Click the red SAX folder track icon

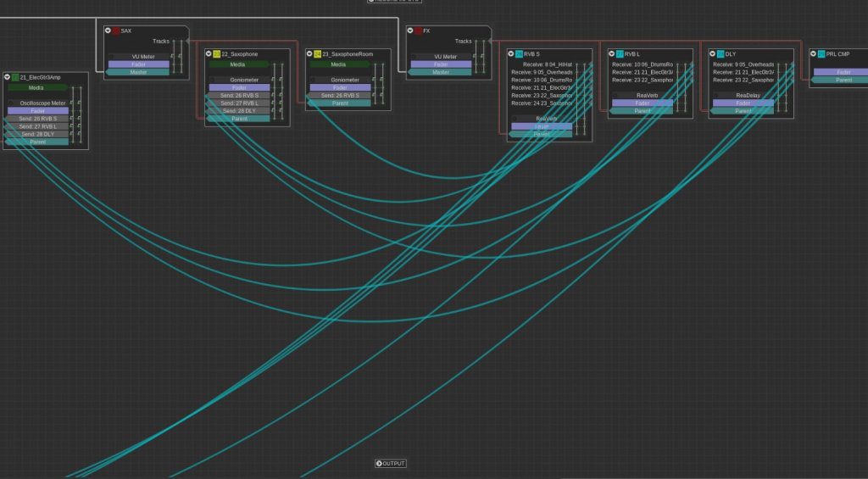coord(117,31)
